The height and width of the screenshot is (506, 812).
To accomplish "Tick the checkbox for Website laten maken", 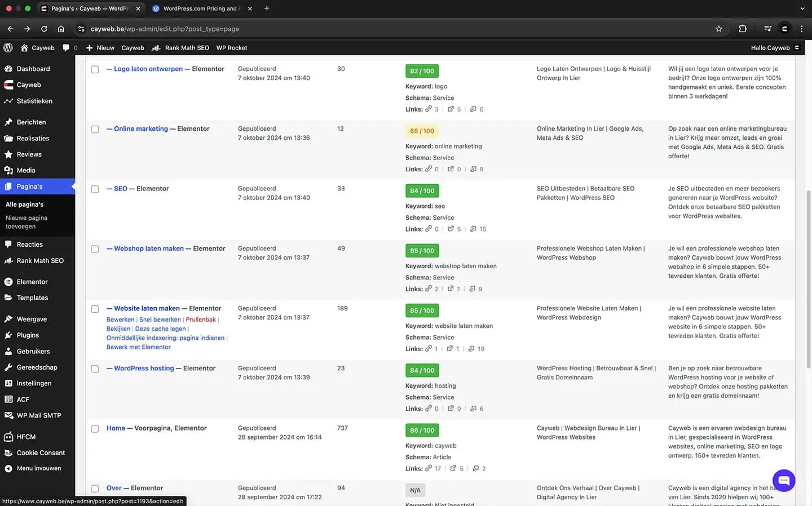I will click(95, 309).
